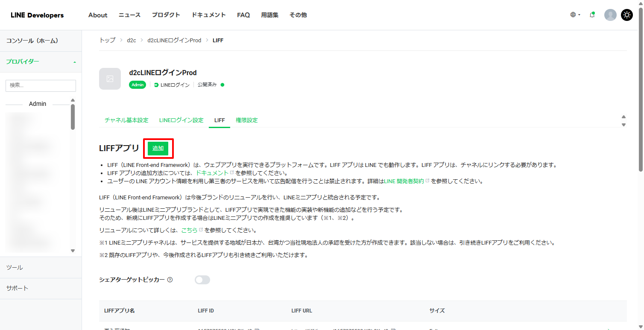Open the notifications bell
This screenshot has height=330, width=644.
(592, 15)
